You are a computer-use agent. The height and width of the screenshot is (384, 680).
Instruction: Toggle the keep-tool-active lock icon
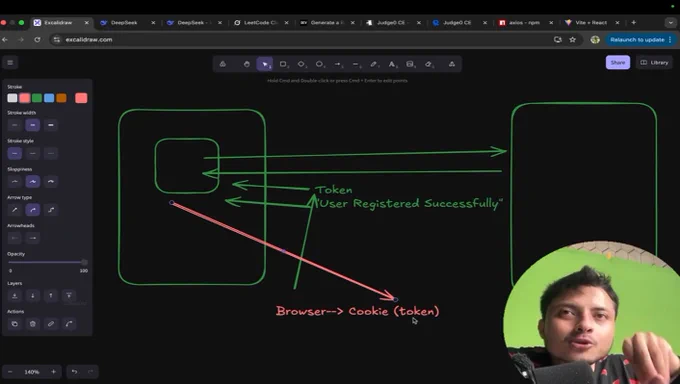click(x=222, y=64)
